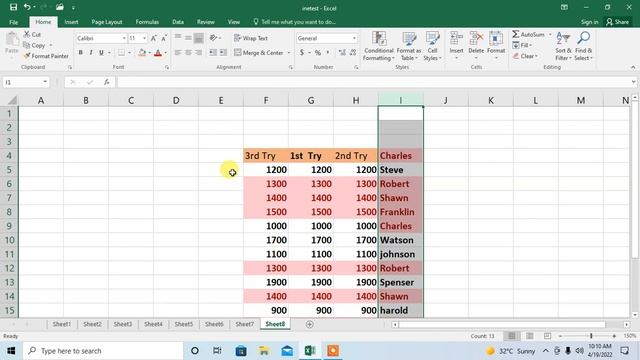The image size is (640, 360).
Task: Open the font size dropdown
Action: click(x=144, y=38)
